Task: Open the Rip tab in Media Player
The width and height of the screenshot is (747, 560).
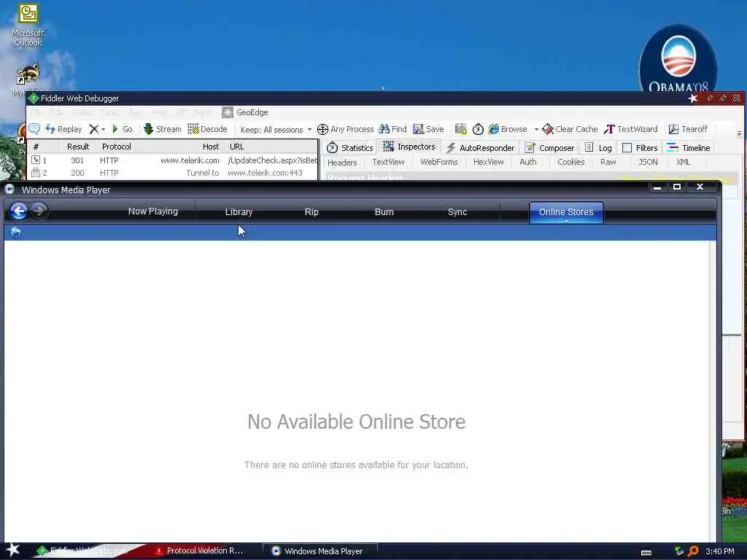Action: point(311,212)
